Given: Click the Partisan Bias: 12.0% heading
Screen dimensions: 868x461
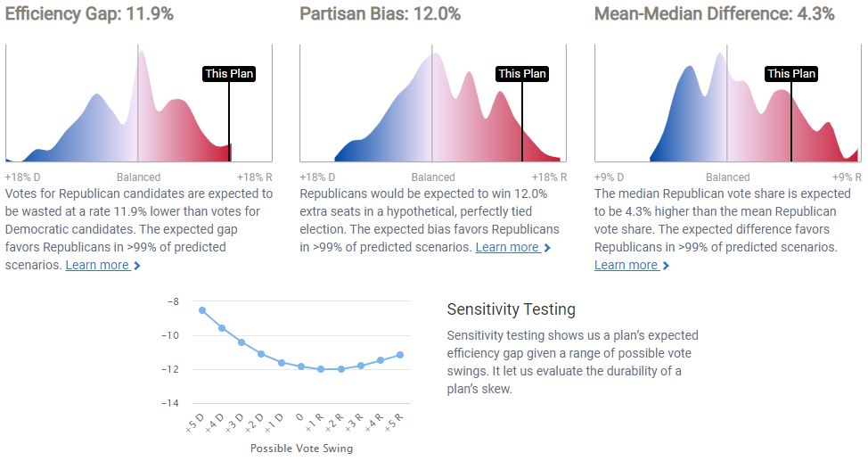Looking at the screenshot, I should pyautogui.click(x=380, y=14).
